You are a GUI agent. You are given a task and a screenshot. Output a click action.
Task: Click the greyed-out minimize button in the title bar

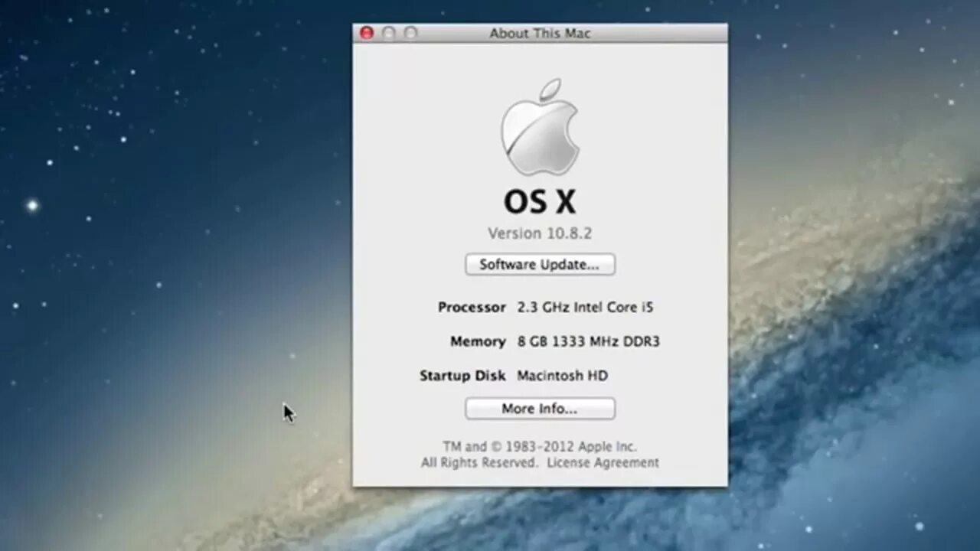point(389,33)
